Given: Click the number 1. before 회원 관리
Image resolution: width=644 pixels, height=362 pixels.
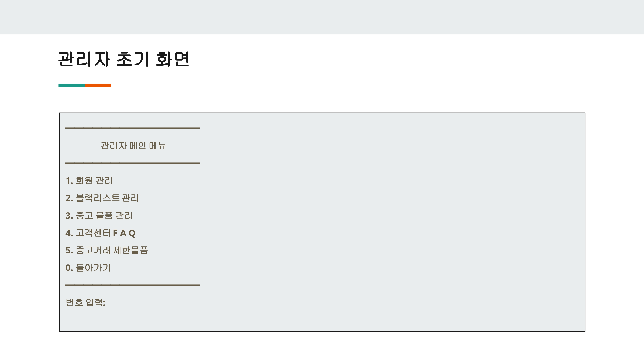Looking at the screenshot, I should 69,181.
